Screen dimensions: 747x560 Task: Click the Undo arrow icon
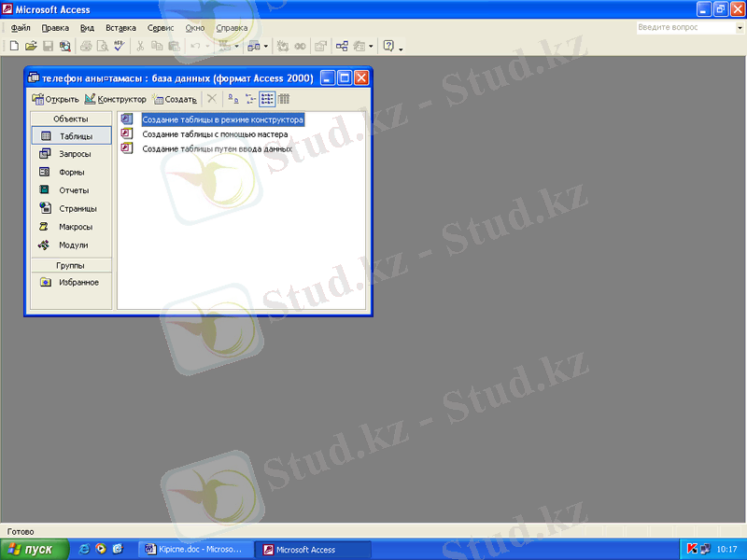(x=195, y=46)
